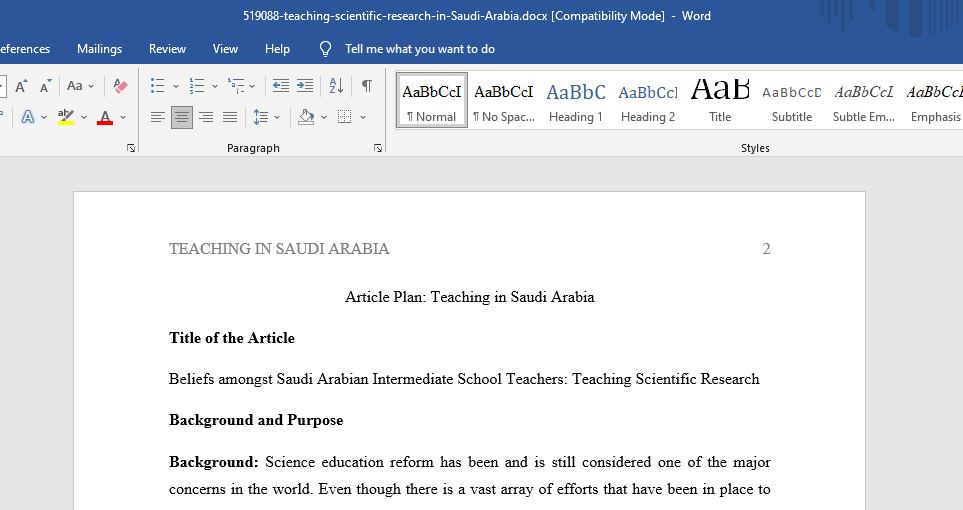This screenshot has width=963, height=510.
Task: Expand numbering library dropdown arrow
Action: click(214, 86)
